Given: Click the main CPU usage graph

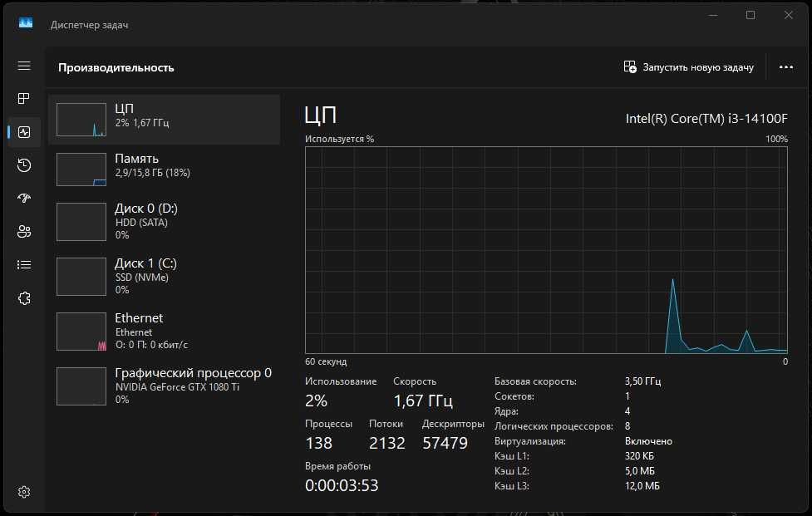Looking at the screenshot, I should [546, 250].
